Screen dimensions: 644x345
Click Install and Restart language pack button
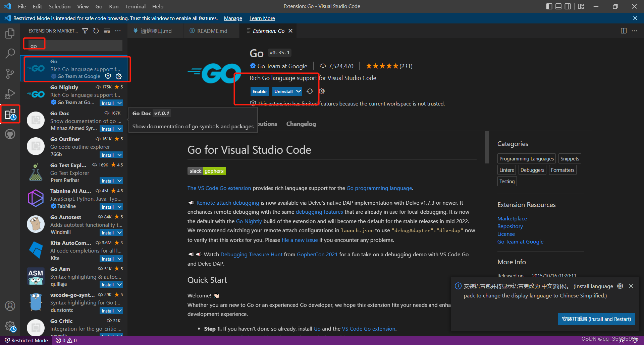click(596, 319)
